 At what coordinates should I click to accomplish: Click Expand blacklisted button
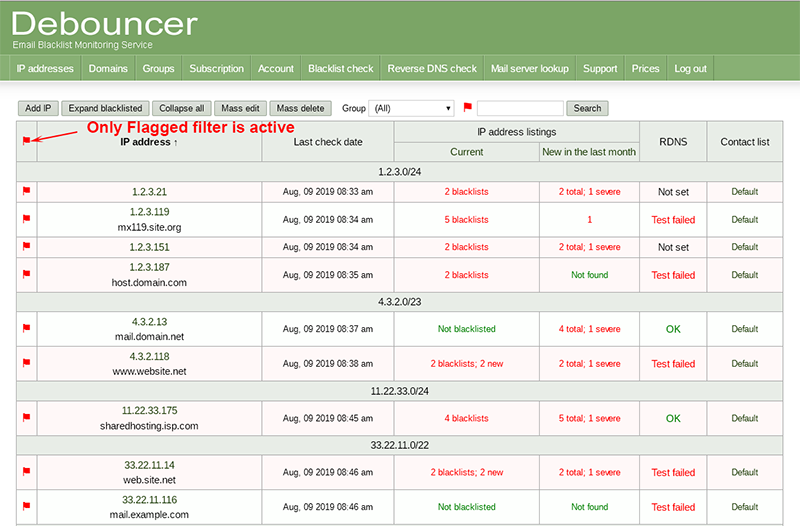coord(105,108)
